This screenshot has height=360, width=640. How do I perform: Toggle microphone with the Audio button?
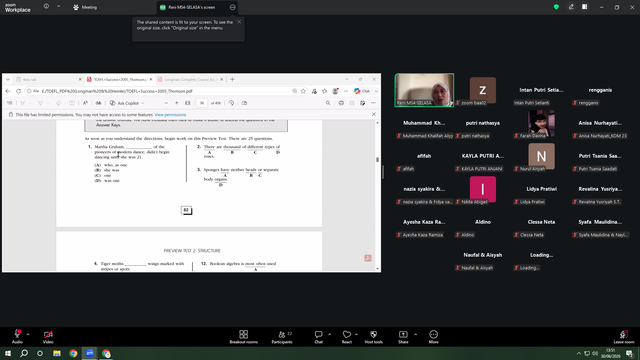pos(17,337)
